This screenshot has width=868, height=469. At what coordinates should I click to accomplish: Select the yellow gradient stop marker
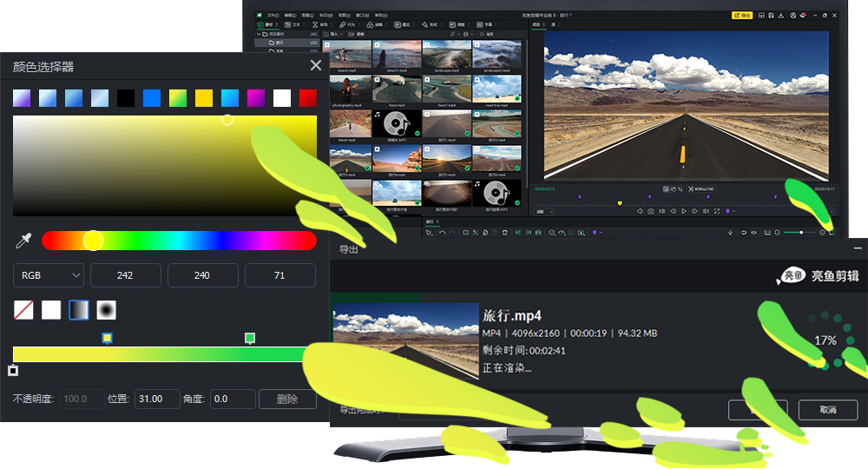(x=108, y=339)
